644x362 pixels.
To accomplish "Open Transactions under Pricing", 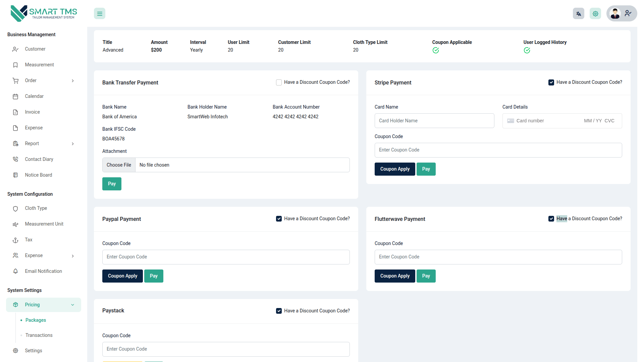I will click(39, 335).
